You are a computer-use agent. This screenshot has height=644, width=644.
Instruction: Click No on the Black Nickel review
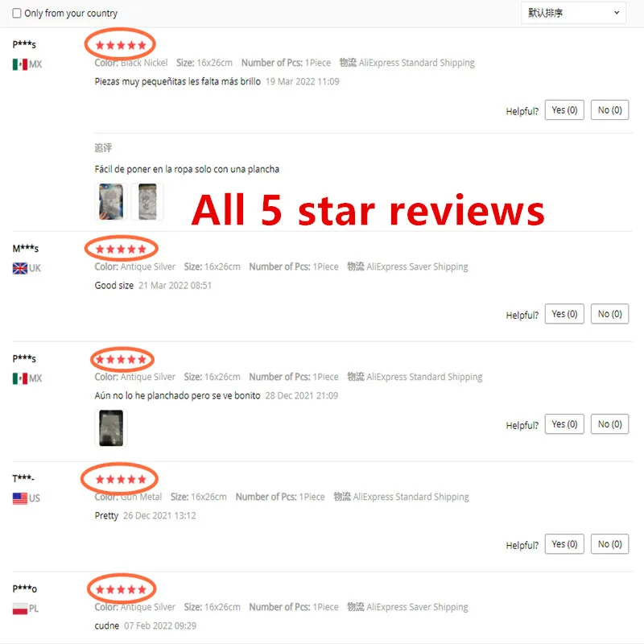point(609,110)
